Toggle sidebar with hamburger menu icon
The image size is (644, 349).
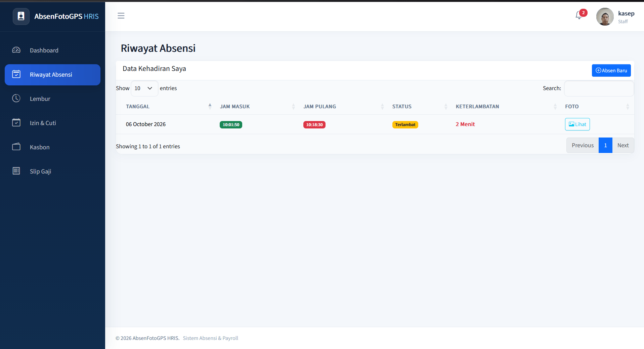[121, 16]
